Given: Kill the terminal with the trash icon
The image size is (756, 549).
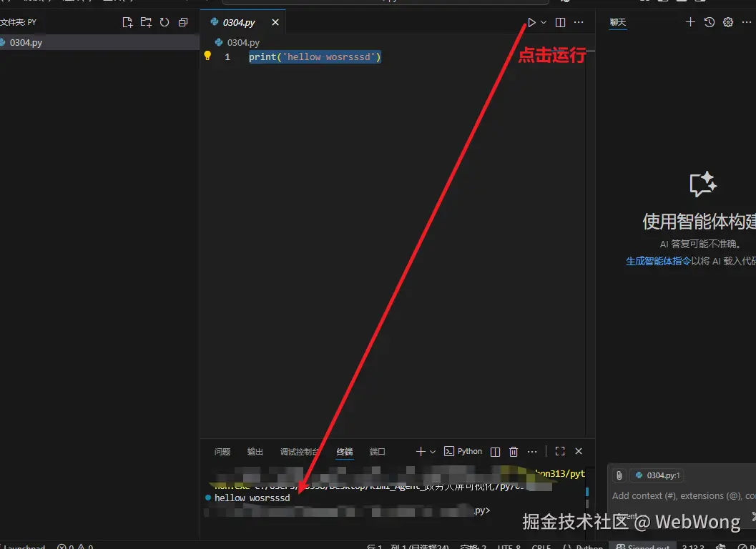Looking at the screenshot, I should (x=514, y=451).
